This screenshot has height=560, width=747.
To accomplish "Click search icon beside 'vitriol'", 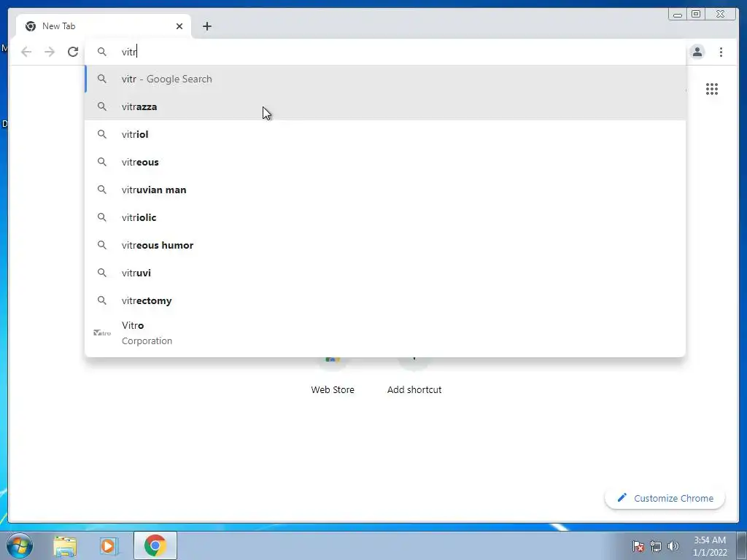I will [x=102, y=134].
